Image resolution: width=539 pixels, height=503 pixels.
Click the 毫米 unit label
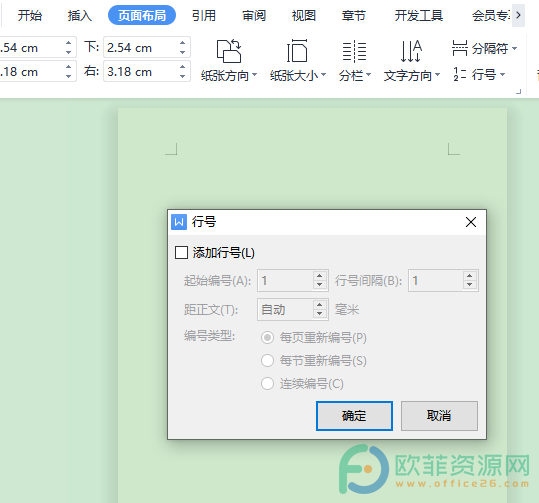[x=347, y=309]
